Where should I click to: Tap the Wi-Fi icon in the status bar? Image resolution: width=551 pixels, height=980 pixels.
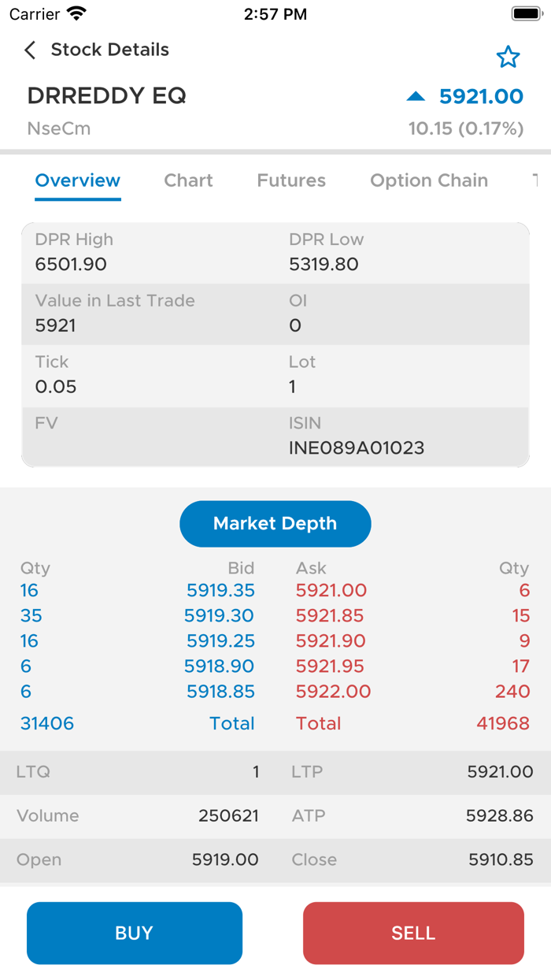tap(76, 13)
